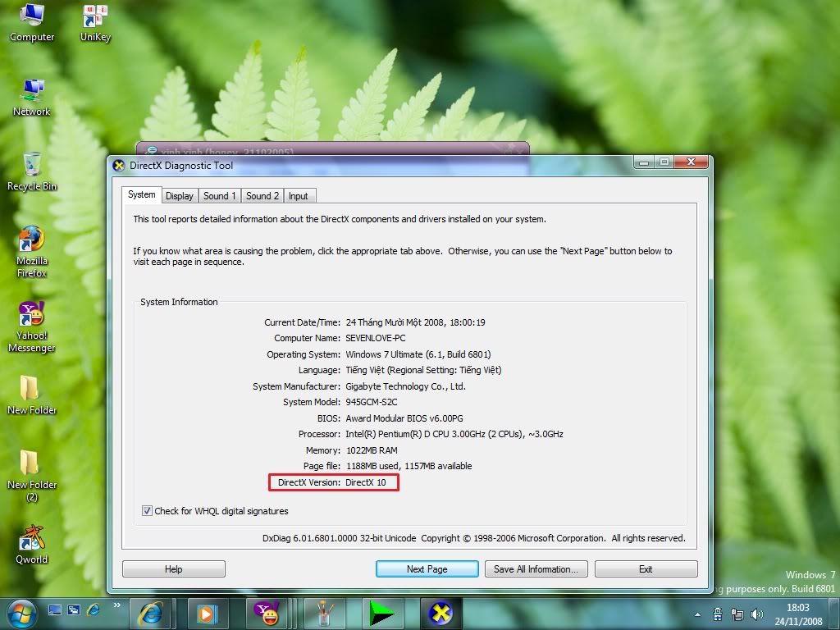
Task: Click the Next Page button
Action: [427, 569]
